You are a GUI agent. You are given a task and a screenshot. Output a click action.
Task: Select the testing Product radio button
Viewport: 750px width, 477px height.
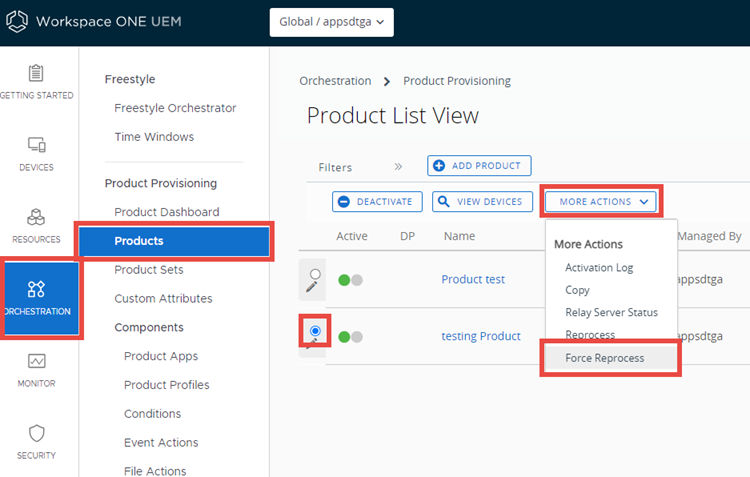coord(315,331)
